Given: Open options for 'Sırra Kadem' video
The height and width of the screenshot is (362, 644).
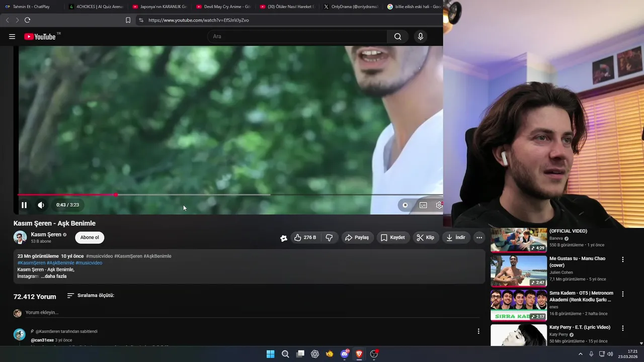Looking at the screenshot, I should 622,294.
